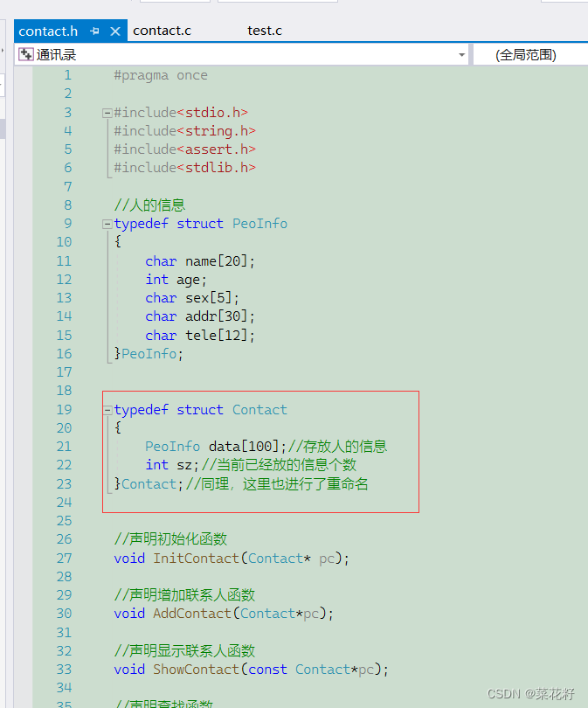588x708 pixels.
Task: Click stdio.h in the include line
Action: 212,113
